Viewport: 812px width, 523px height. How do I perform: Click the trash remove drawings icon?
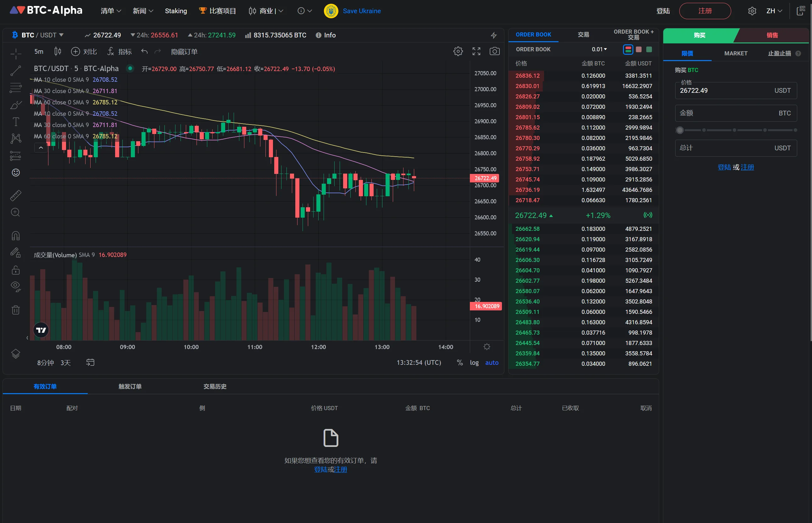[x=16, y=310]
